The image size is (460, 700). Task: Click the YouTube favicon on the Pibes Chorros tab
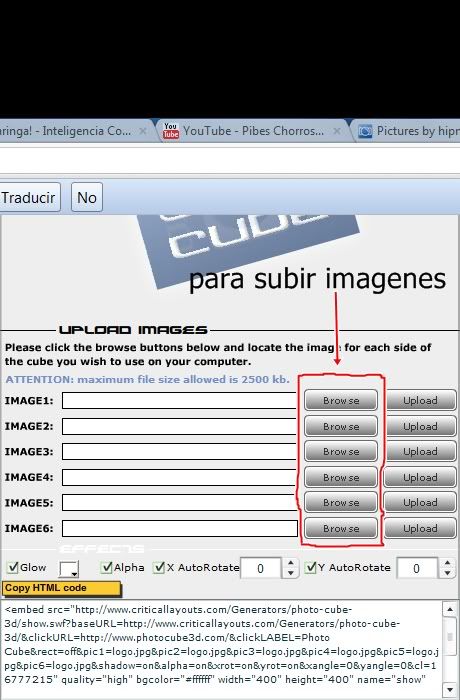tap(171, 130)
